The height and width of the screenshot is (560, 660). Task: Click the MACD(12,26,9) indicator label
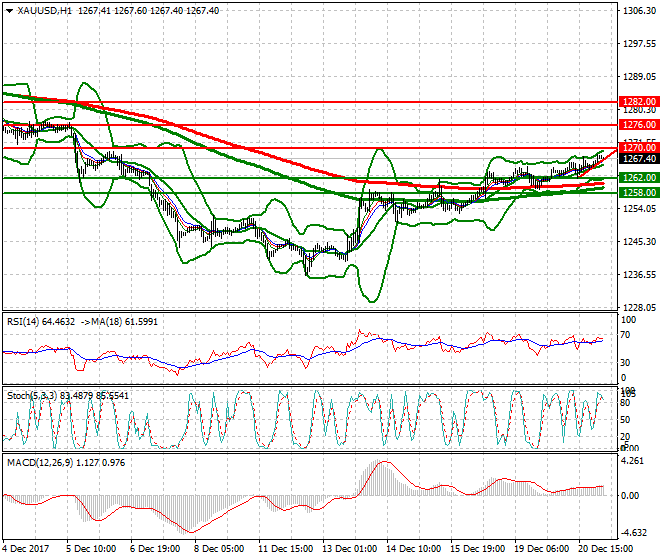(x=66, y=463)
